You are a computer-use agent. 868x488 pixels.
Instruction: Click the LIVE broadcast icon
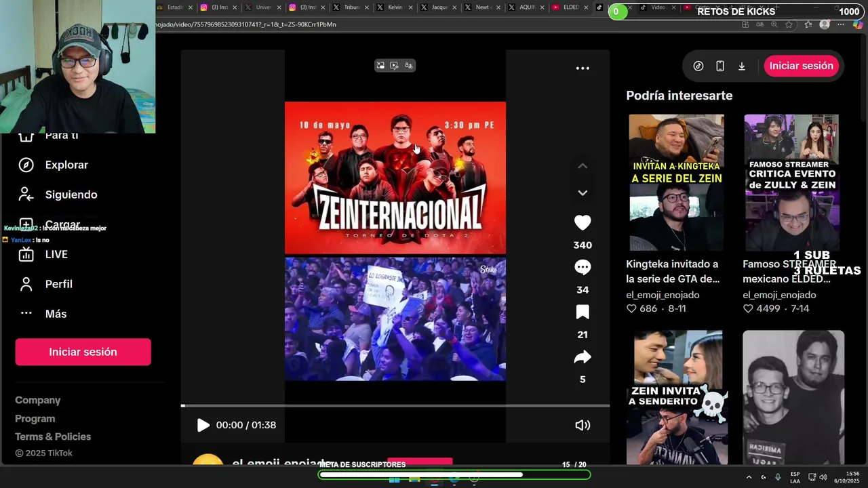pyautogui.click(x=26, y=254)
